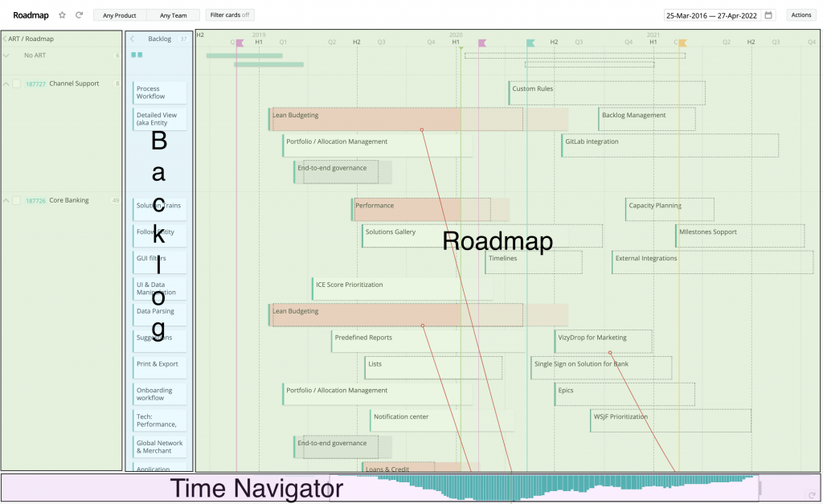823x504 pixels.
Task: Open the External Integrations roadmap card
Action: point(712,262)
